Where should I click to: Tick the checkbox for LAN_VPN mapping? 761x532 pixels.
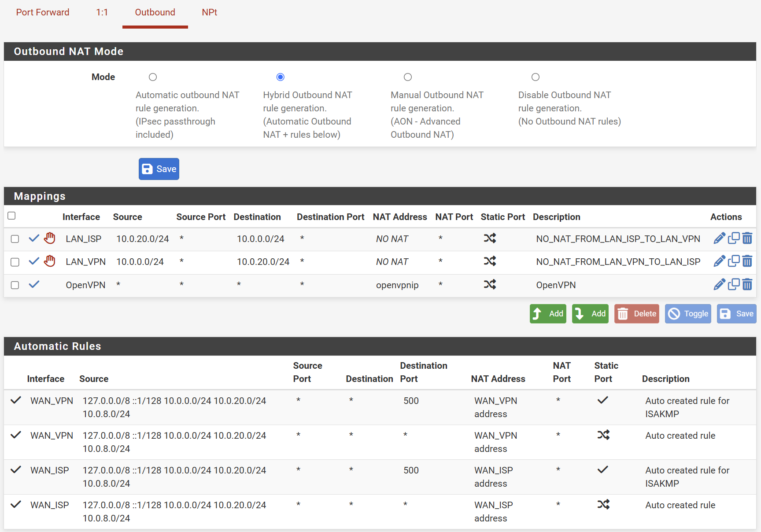tap(15, 262)
